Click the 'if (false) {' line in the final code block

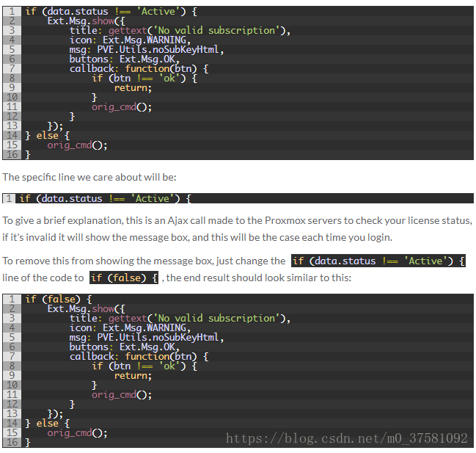point(58,300)
